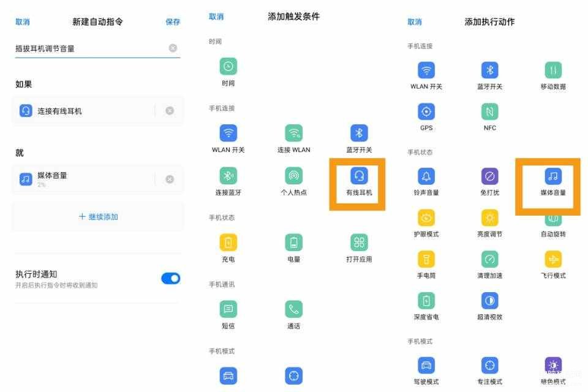The width and height of the screenshot is (588, 392).
Task: Tap 保存 to save the automation
Action: 173,22
